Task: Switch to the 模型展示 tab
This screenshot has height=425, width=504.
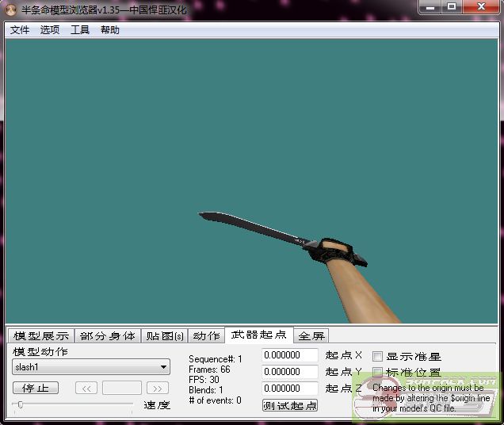Action: [41, 336]
